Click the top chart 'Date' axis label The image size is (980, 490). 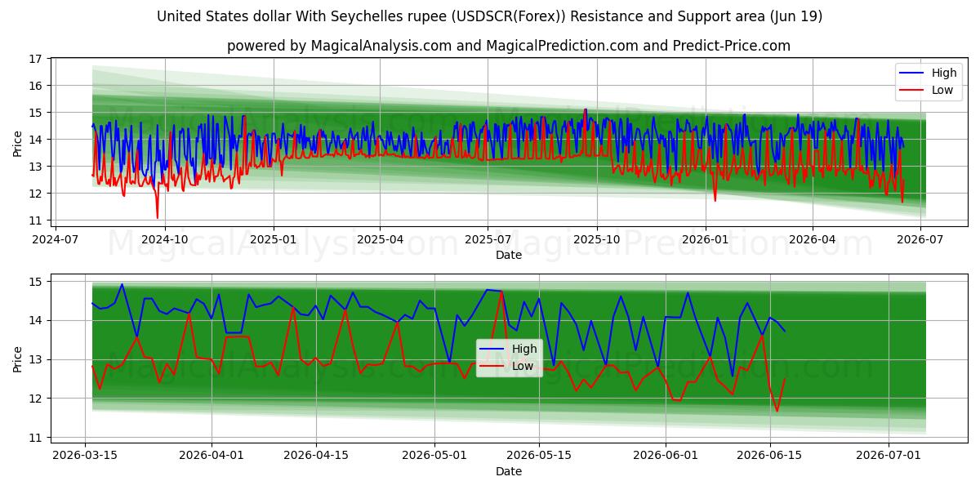(x=509, y=255)
